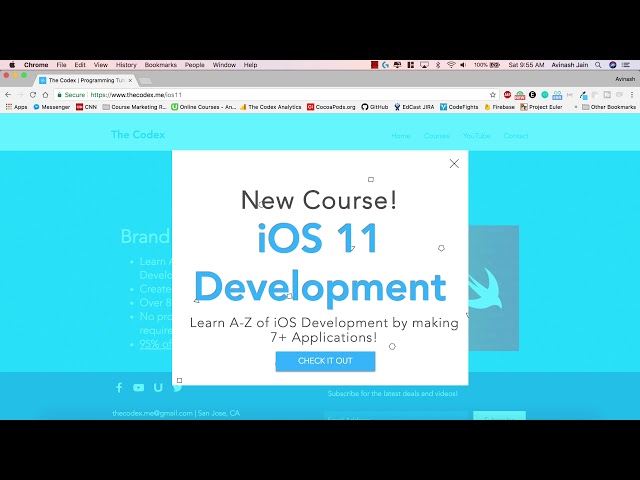Click the browser forward arrow
Viewport: 640px width, 480px height.
click(x=20, y=95)
